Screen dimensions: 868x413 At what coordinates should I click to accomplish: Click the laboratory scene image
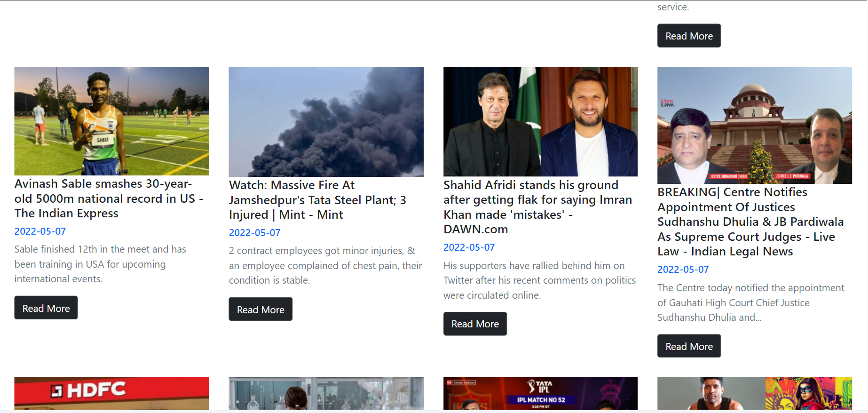[326, 394]
